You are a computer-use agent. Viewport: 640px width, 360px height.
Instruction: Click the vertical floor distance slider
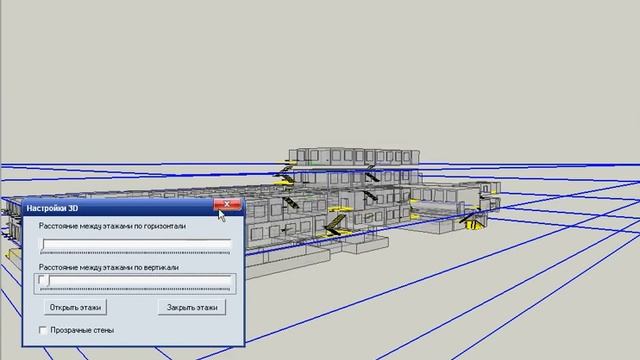[x=136, y=283]
